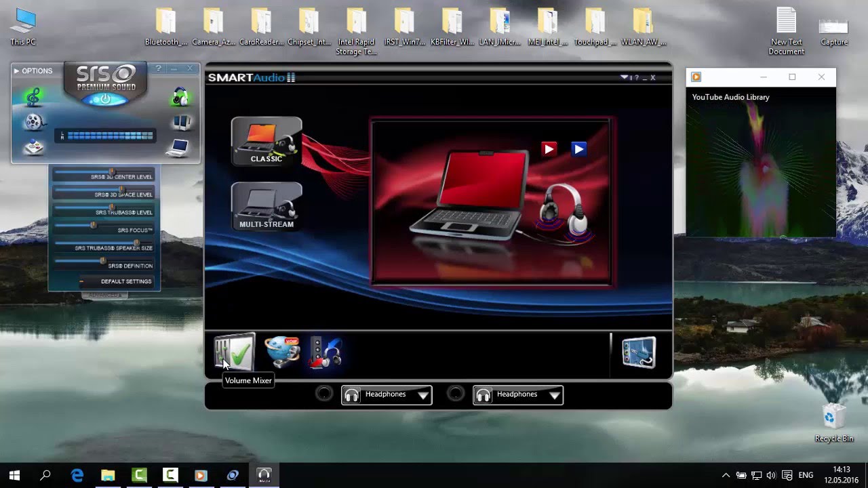Select Multi-Stream mode in SmartAudio
This screenshot has height=488, width=868.
coord(267,206)
